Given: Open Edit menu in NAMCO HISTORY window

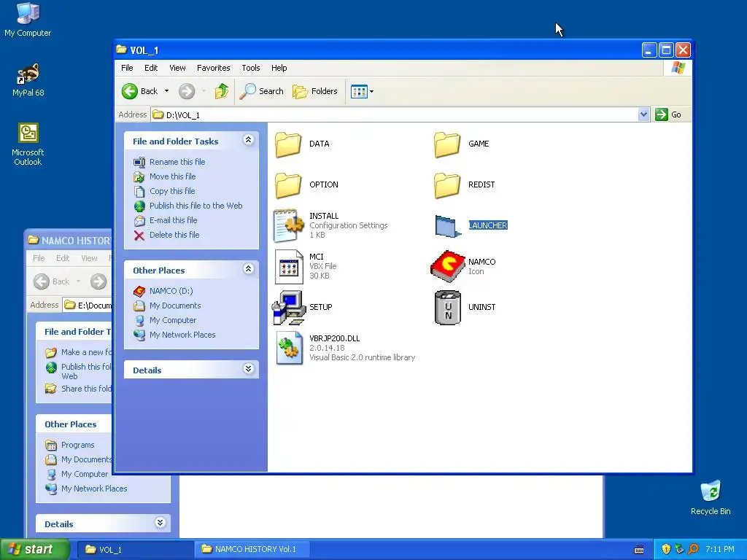Looking at the screenshot, I should [63, 258].
